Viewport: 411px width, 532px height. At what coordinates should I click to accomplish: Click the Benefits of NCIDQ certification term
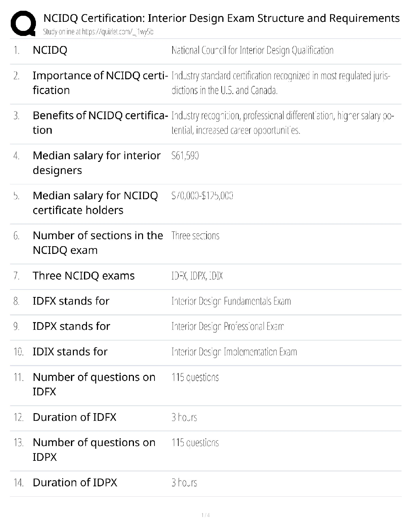tap(100, 123)
